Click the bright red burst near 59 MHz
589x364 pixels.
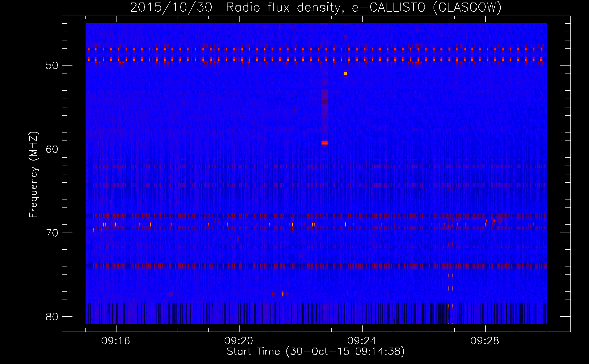click(x=325, y=143)
